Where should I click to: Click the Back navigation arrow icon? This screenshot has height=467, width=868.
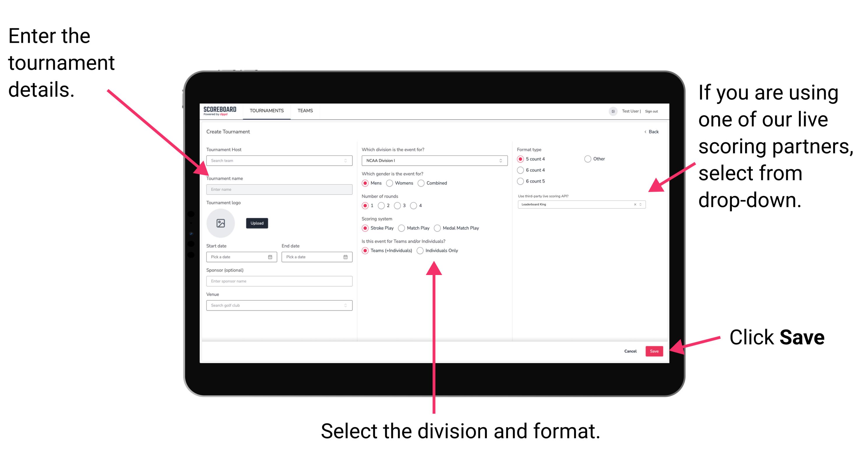click(642, 131)
